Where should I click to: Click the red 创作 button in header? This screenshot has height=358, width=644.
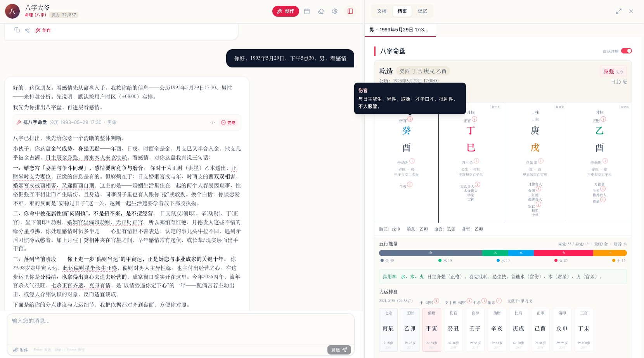(286, 11)
